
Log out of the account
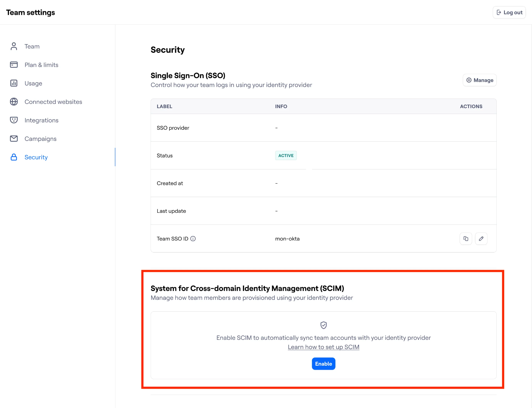pyautogui.click(x=509, y=13)
